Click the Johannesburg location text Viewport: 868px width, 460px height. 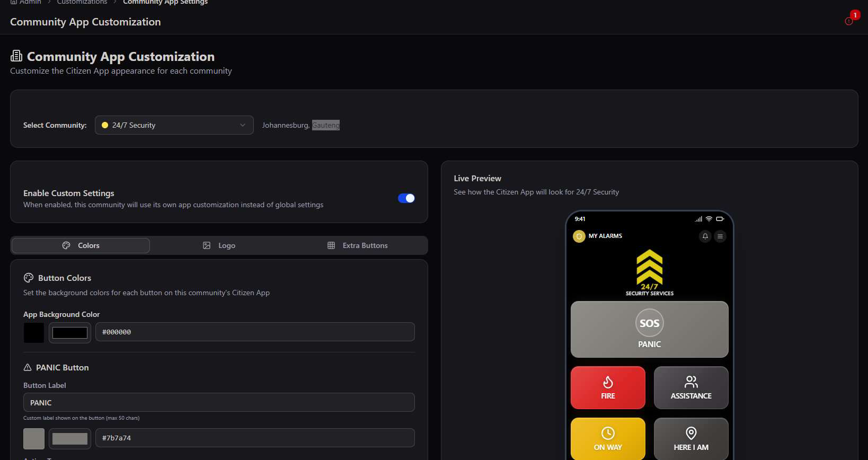pyautogui.click(x=286, y=125)
